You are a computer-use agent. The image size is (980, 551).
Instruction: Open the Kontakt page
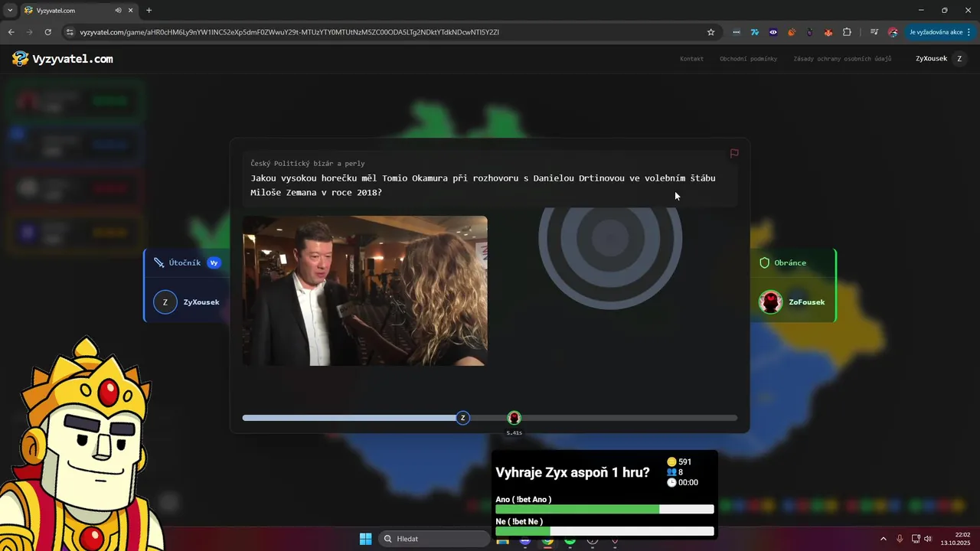(x=691, y=59)
